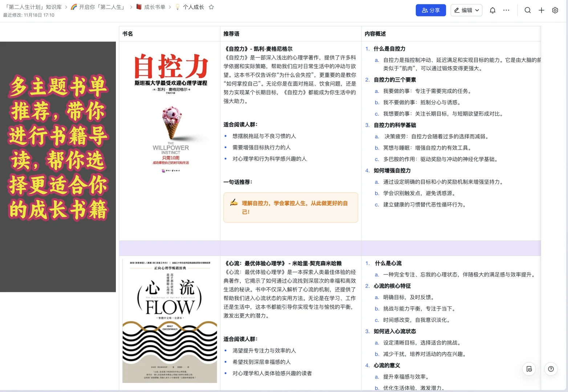This screenshot has height=392, width=568.
Task: Open the settings gear icon
Action: pyautogui.click(x=555, y=10)
